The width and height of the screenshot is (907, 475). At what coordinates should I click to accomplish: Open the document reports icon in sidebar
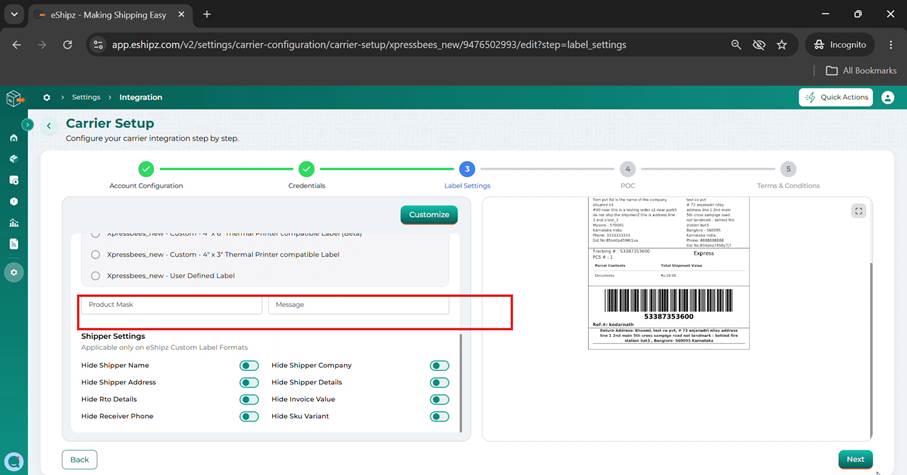click(x=14, y=244)
